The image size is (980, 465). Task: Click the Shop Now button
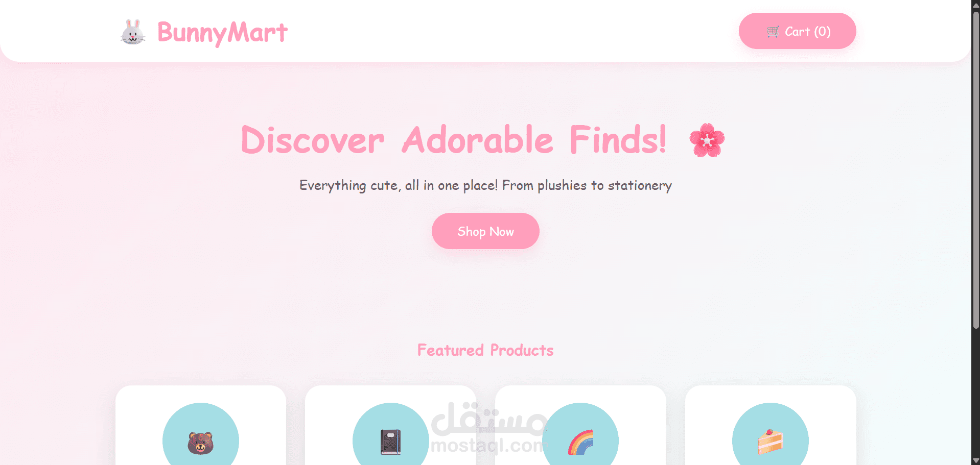point(485,231)
